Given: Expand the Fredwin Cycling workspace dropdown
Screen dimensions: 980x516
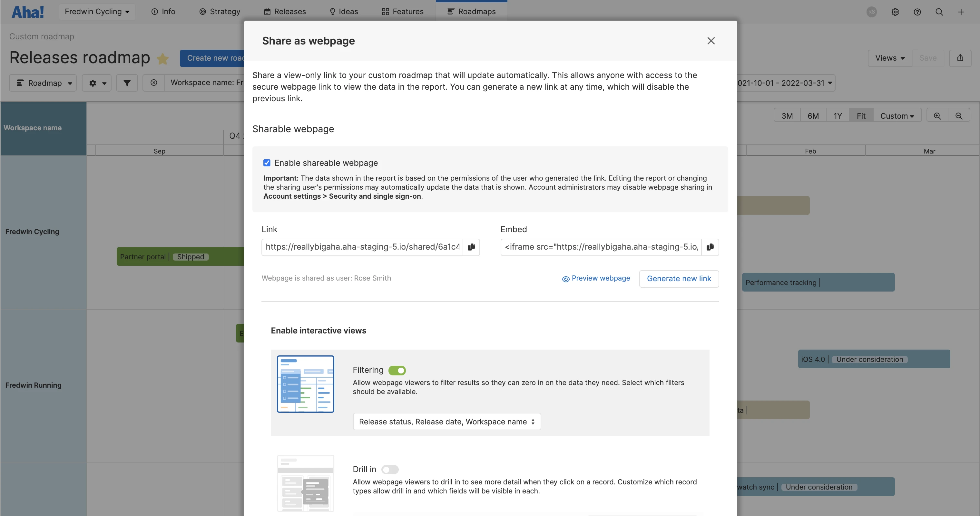Looking at the screenshot, I should 97,12.
